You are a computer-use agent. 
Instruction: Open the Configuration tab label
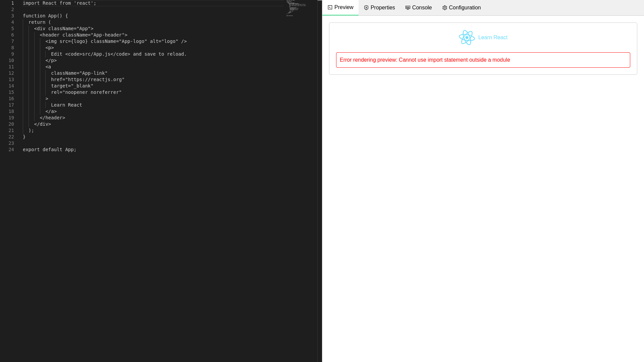point(465,8)
